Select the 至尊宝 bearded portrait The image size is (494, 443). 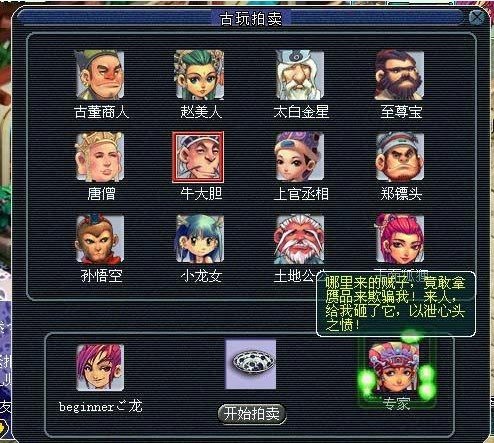pos(400,75)
